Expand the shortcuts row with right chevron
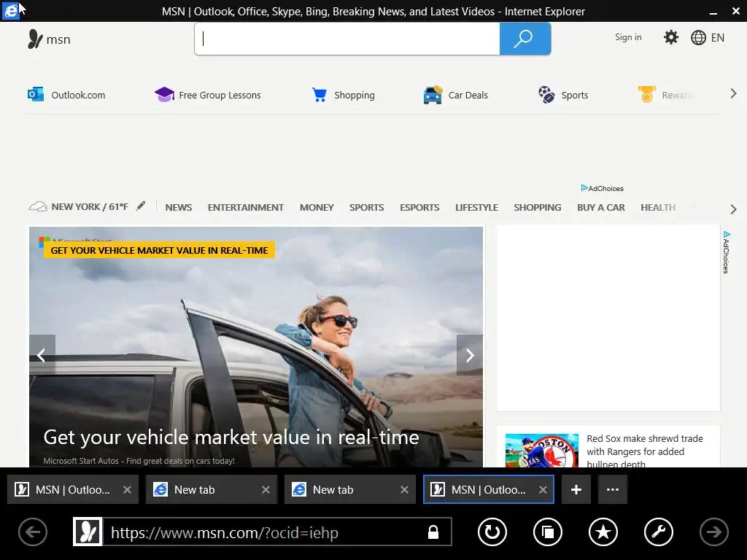The width and height of the screenshot is (747, 560). tap(733, 94)
